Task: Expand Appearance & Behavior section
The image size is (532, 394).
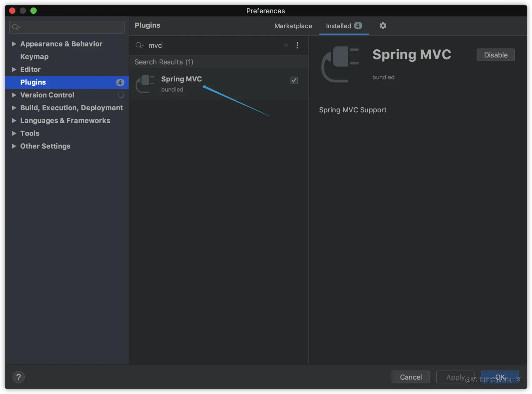Action: tap(14, 44)
